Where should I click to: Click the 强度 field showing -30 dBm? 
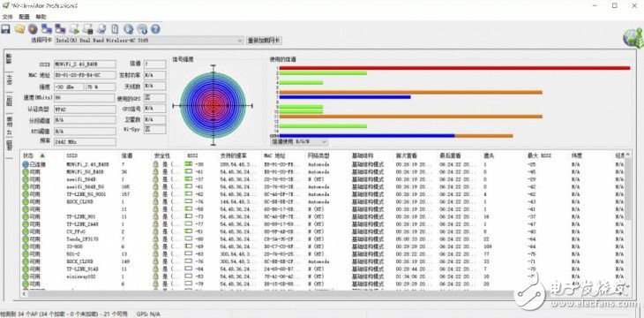pyautogui.click(x=69, y=87)
